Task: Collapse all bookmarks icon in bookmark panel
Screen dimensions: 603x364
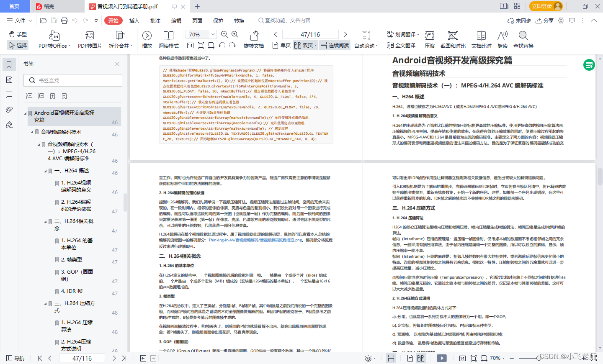Action: pos(41,96)
